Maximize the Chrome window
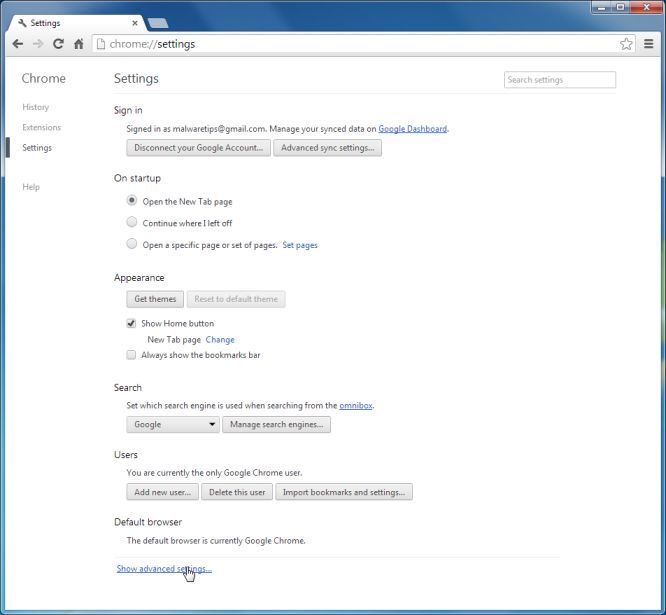 pos(621,7)
